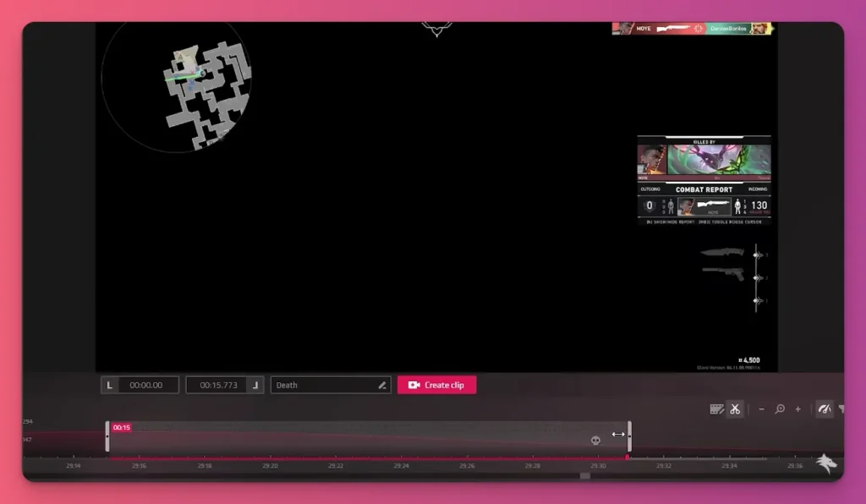Click the red playhead on the timeline
This screenshot has width=866, height=504.
626,457
